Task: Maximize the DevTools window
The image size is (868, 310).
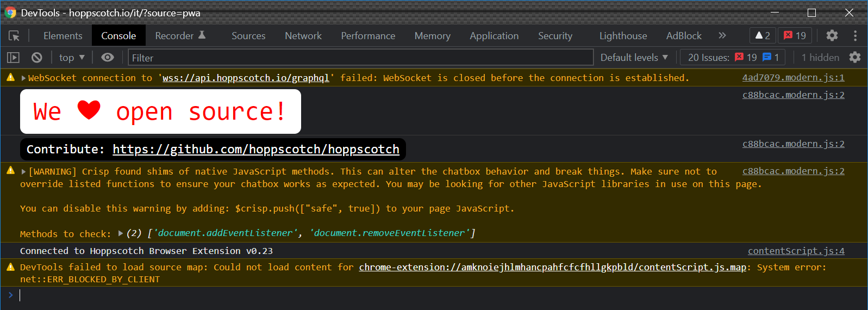Action: point(811,13)
